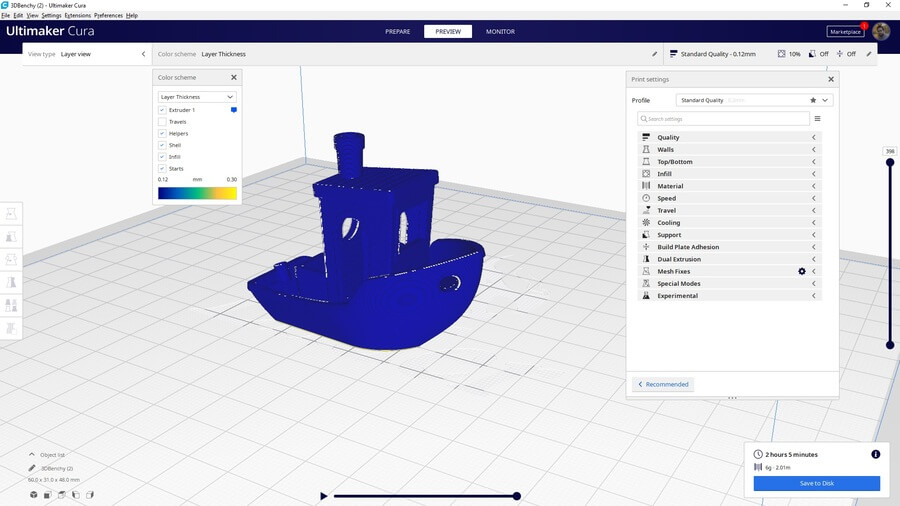900x506 pixels.
Task: Click the Recommended button
Action: point(663,384)
